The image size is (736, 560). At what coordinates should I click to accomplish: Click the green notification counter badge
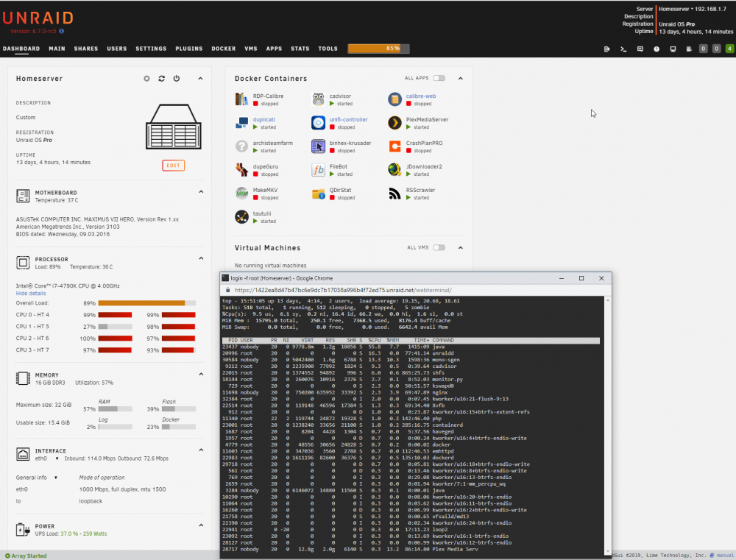[x=729, y=49]
